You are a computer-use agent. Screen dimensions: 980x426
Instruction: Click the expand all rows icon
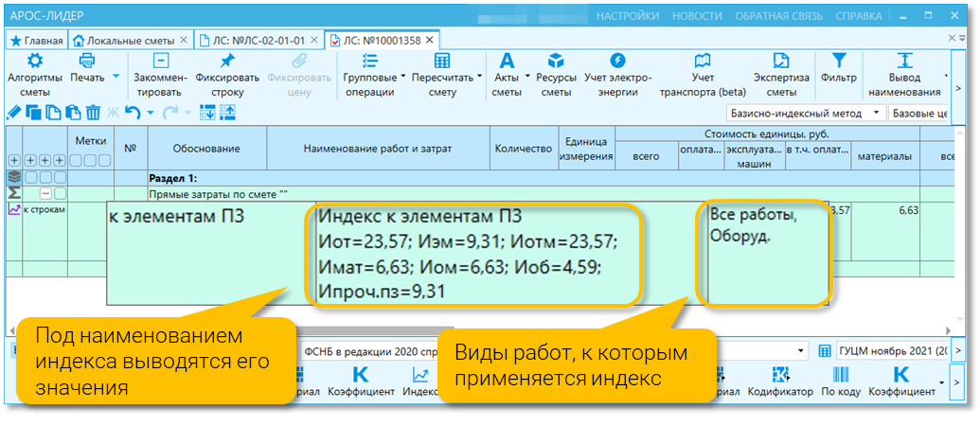coord(207,113)
